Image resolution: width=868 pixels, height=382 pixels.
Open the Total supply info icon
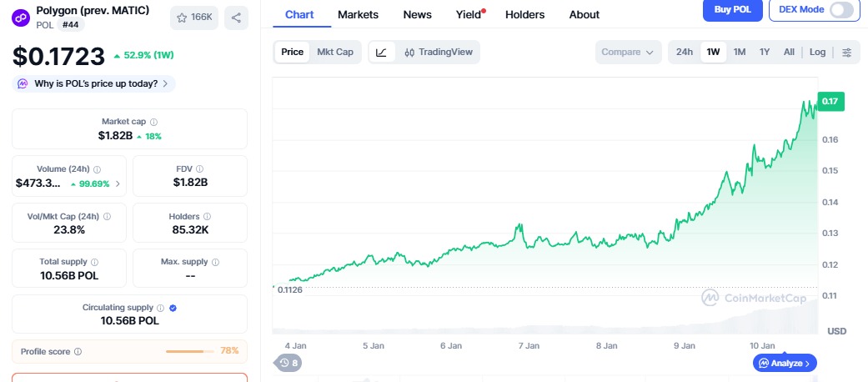click(95, 262)
